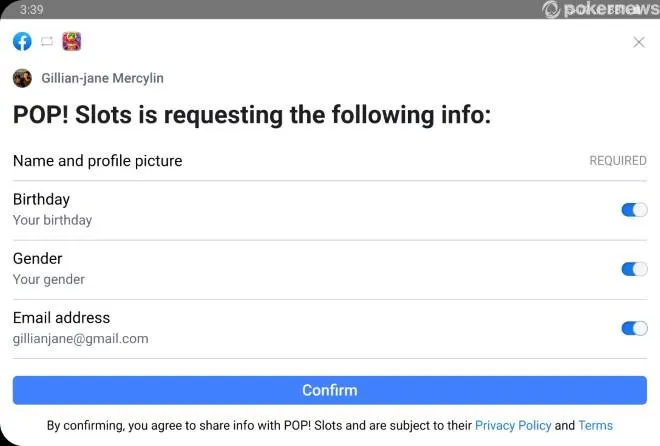Select the Name and profile picture row
Viewport: 660px width, 446px height.
point(97,161)
